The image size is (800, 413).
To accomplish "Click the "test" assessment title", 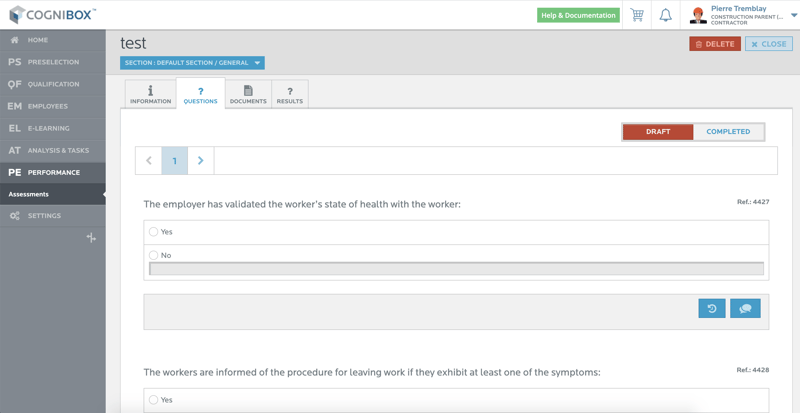I will (x=133, y=43).
